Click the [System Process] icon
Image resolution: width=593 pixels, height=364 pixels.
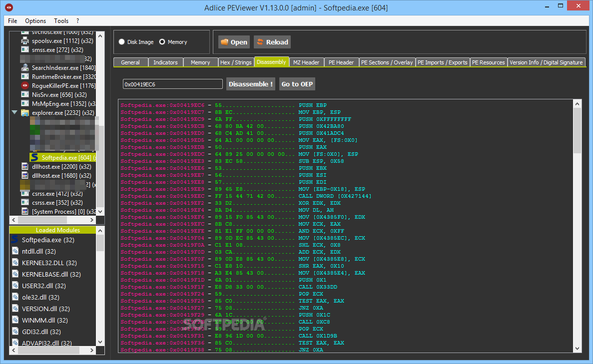pyautogui.click(x=25, y=211)
